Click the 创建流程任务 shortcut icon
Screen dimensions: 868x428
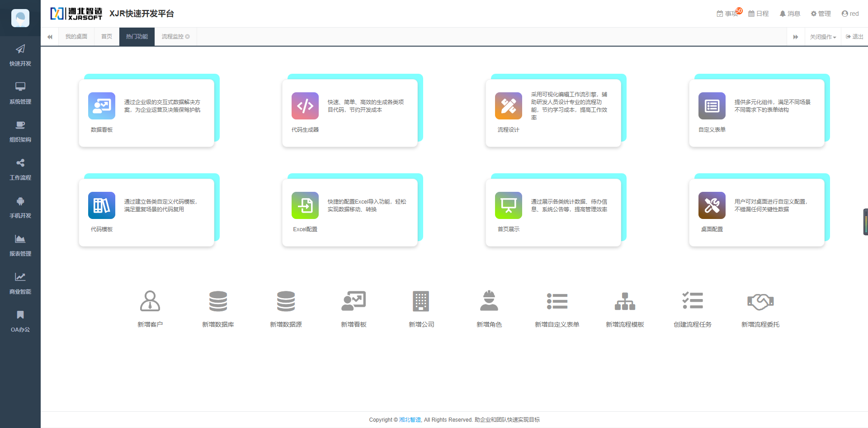(693, 308)
